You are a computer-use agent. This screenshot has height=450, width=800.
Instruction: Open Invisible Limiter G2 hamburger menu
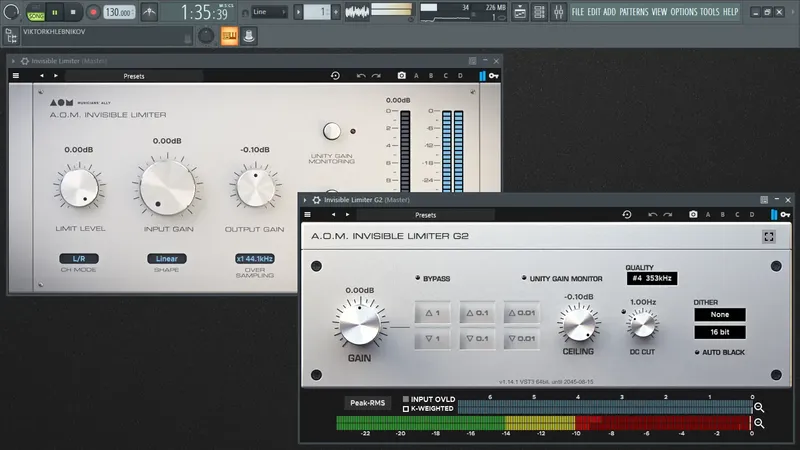[x=308, y=214]
